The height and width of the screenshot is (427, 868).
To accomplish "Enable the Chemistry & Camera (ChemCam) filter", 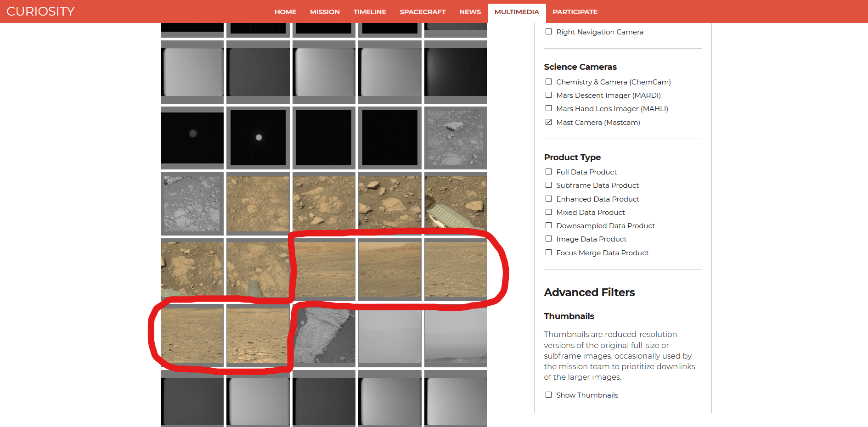I will (549, 81).
